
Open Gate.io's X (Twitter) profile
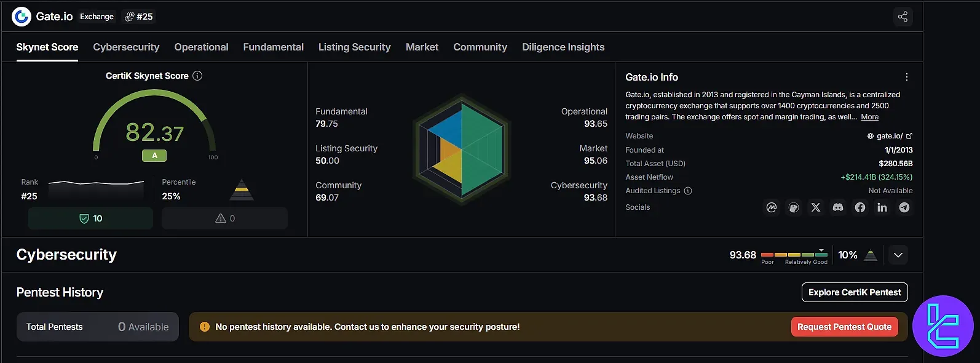click(816, 207)
